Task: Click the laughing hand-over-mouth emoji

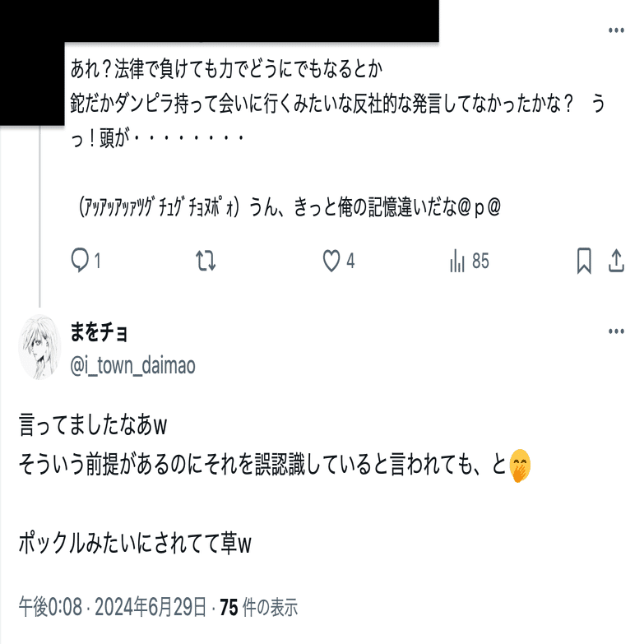Action: pyautogui.click(x=520, y=466)
